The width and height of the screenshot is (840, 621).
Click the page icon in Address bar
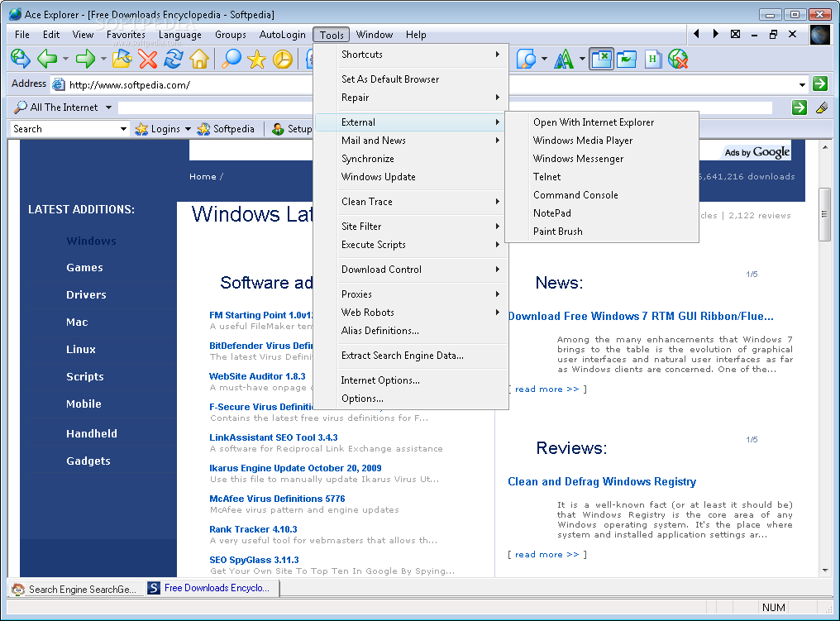[59, 84]
